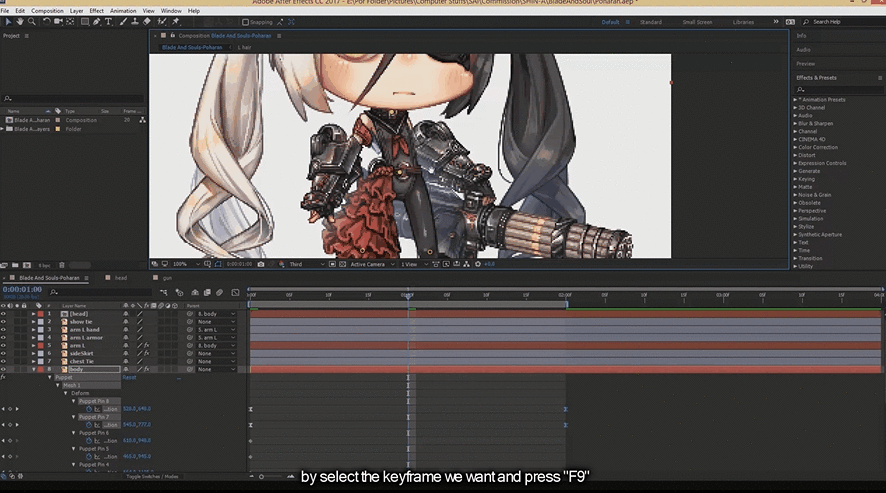Select the Hand tool

20,21
